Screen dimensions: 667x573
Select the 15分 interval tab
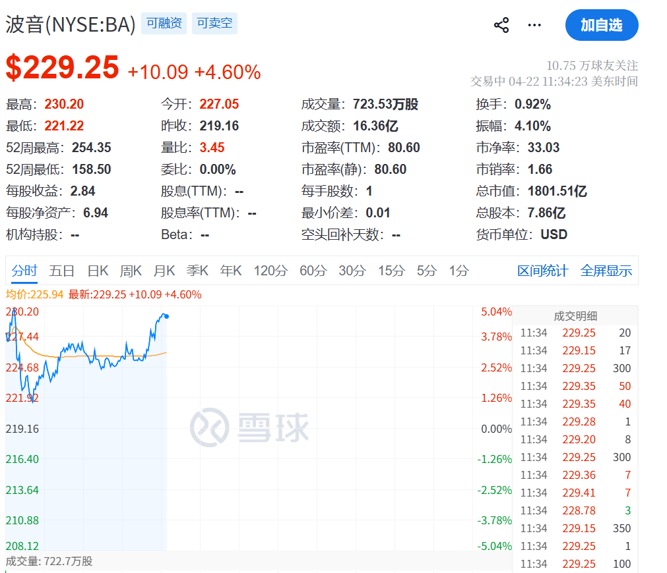tap(391, 270)
